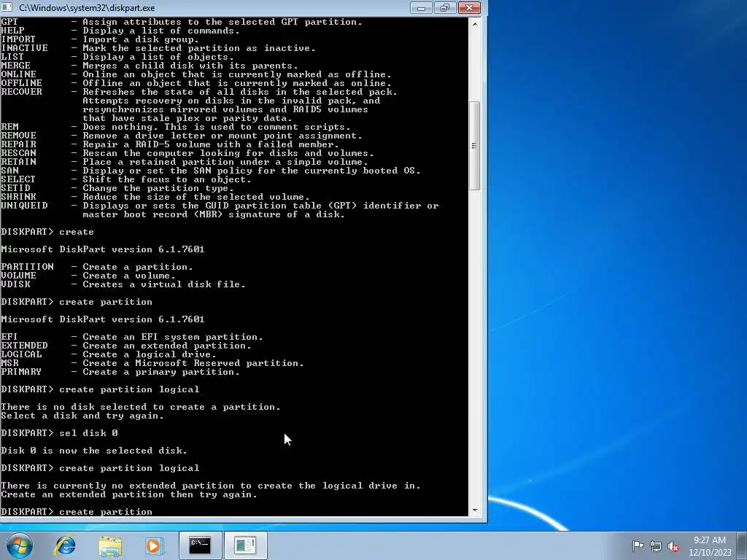Click the 'OFFLINE' command help line
This screenshot has height=560, width=747.
pyautogui.click(x=196, y=83)
